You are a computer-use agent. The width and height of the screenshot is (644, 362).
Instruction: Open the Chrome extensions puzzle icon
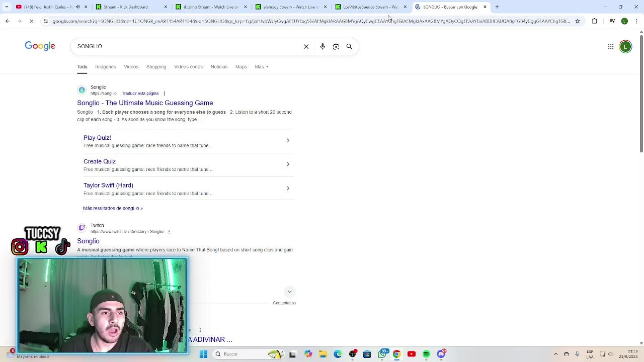click(595, 21)
